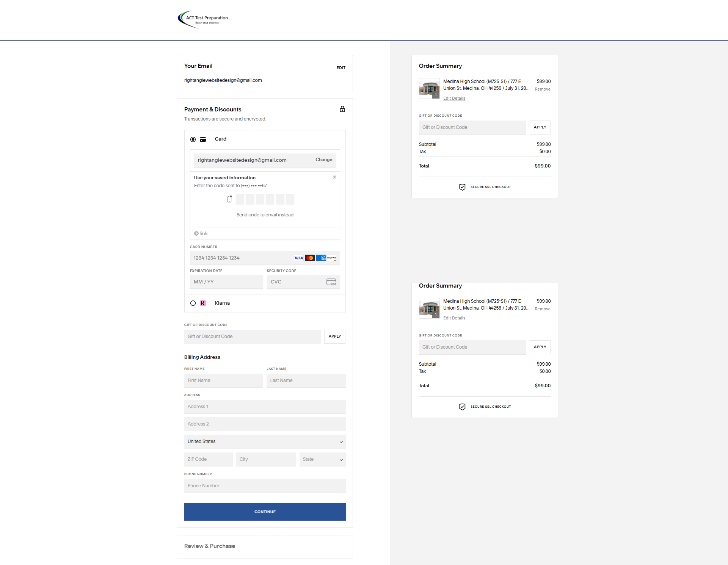Screen dimensions: 728x565
Task: Open the United States country dropdown
Action: [265, 442]
